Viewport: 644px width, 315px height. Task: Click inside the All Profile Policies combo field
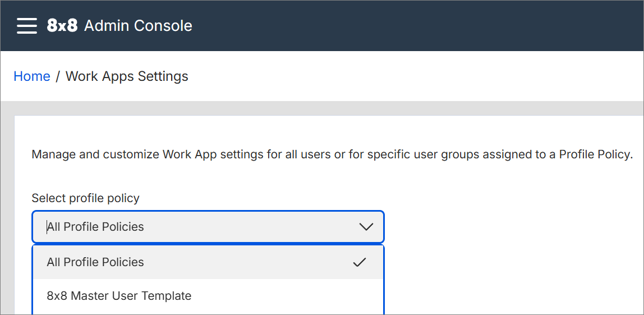tap(208, 227)
